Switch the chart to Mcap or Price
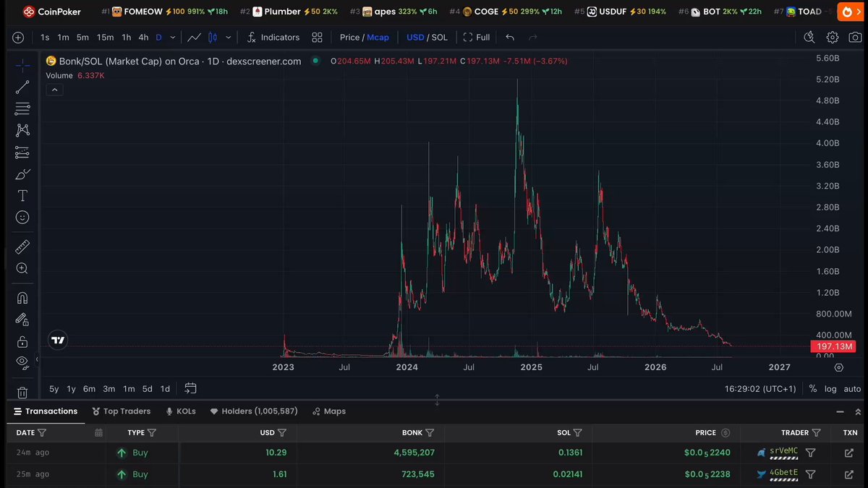 (364, 38)
